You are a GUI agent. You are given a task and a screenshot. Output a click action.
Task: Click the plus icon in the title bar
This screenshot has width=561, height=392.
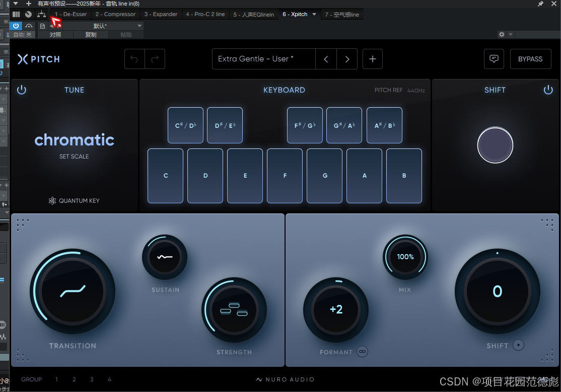tap(29, 4)
